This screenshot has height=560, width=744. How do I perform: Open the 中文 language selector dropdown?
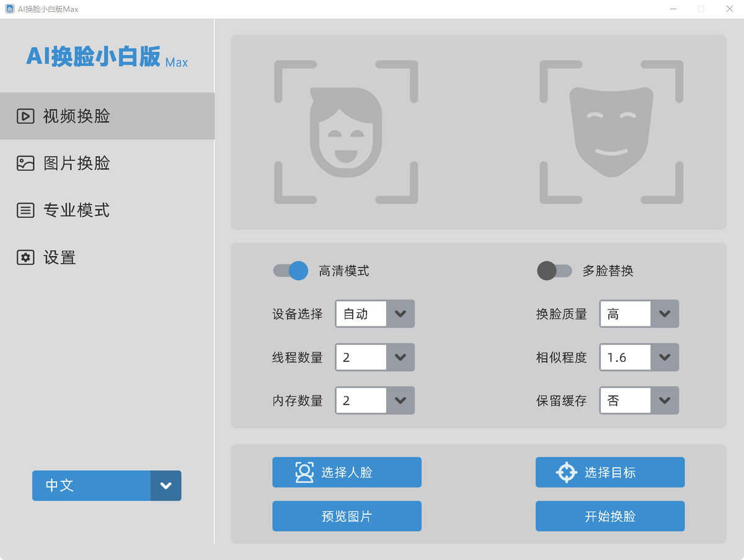pyautogui.click(x=166, y=486)
